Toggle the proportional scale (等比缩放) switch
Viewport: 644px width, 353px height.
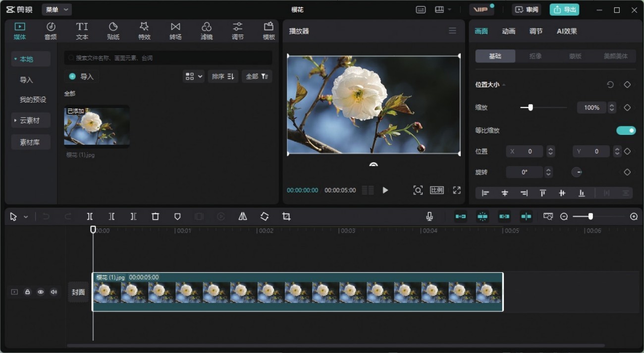point(626,130)
